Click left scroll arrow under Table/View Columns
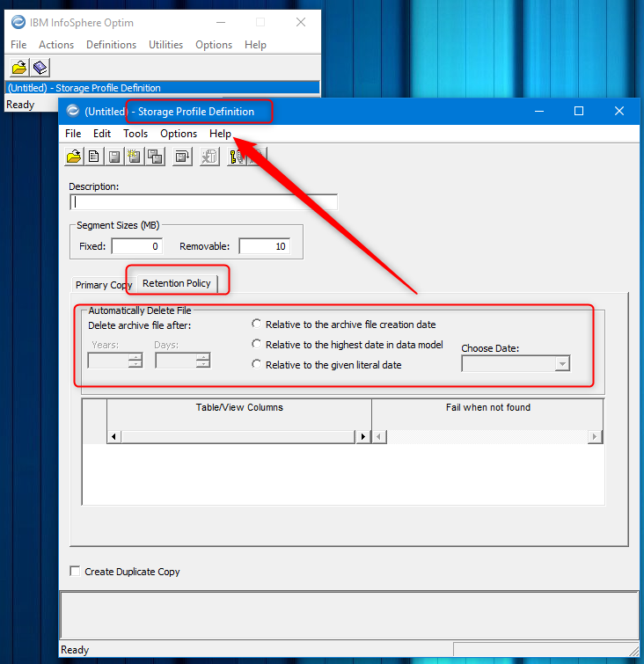The image size is (644, 664). click(114, 436)
